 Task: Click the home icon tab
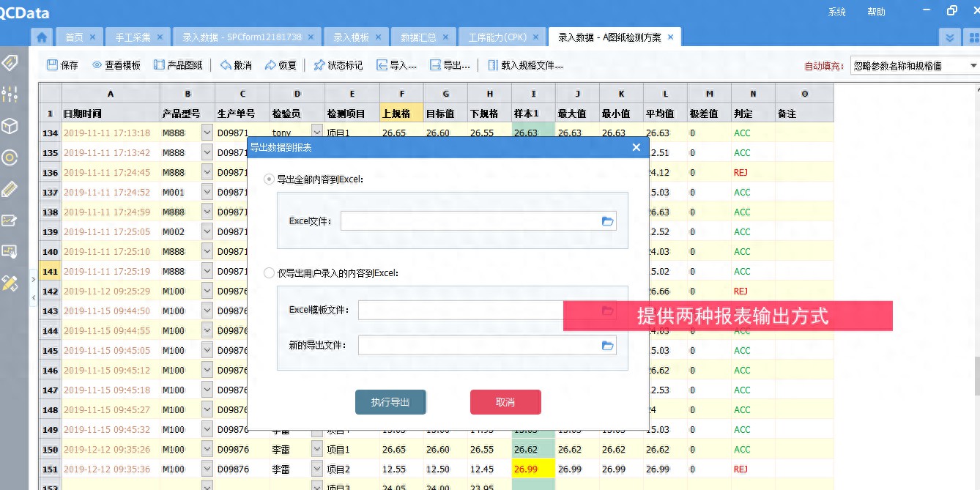point(42,37)
